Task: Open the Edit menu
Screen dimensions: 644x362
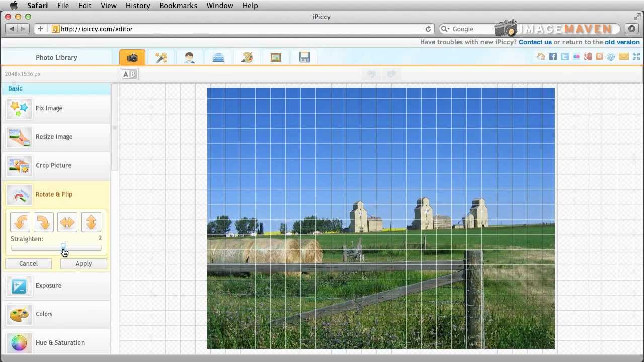Action: click(85, 5)
